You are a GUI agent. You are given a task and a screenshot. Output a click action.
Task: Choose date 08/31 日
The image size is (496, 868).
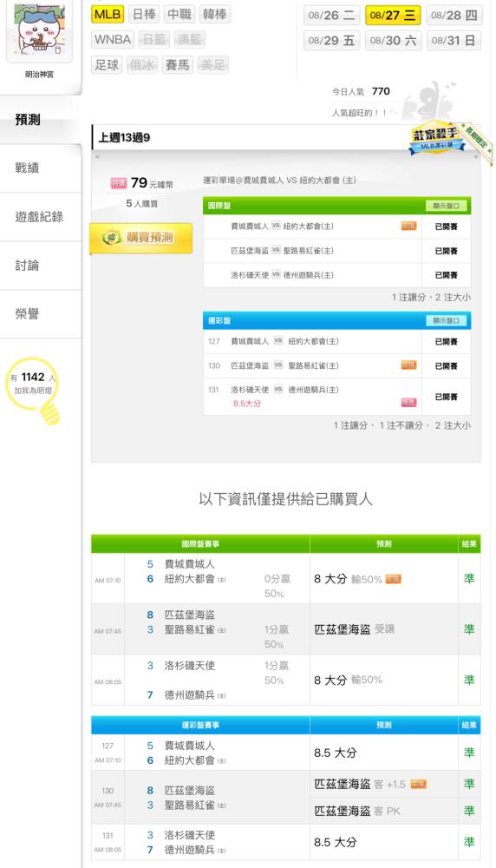click(x=454, y=41)
